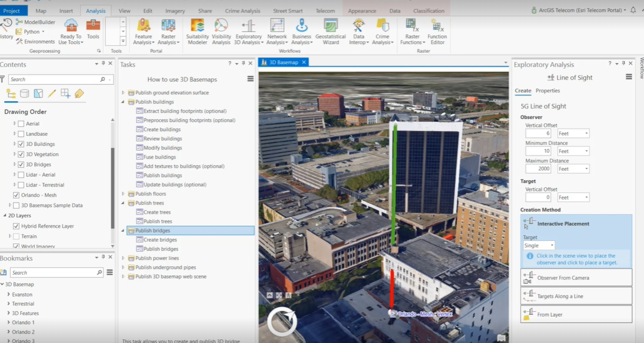Toggle the Orlando - Mesh layer visibility
This screenshot has width=644, height=343.
coord(16,195)
